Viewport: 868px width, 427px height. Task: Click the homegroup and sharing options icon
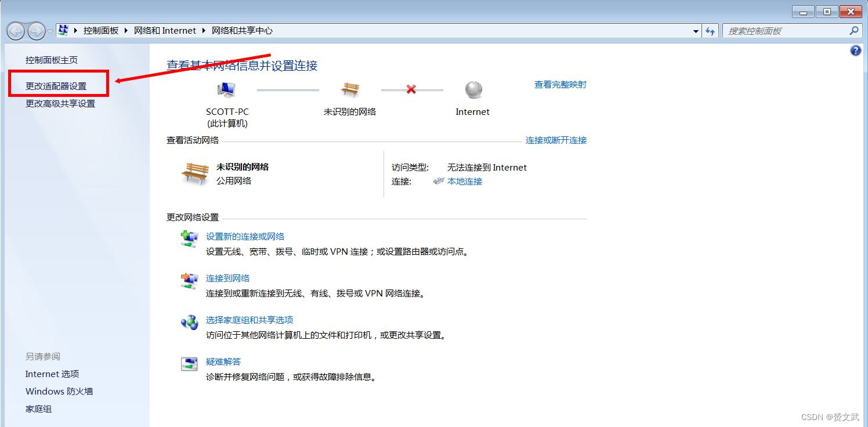click(x=189, y=322)
